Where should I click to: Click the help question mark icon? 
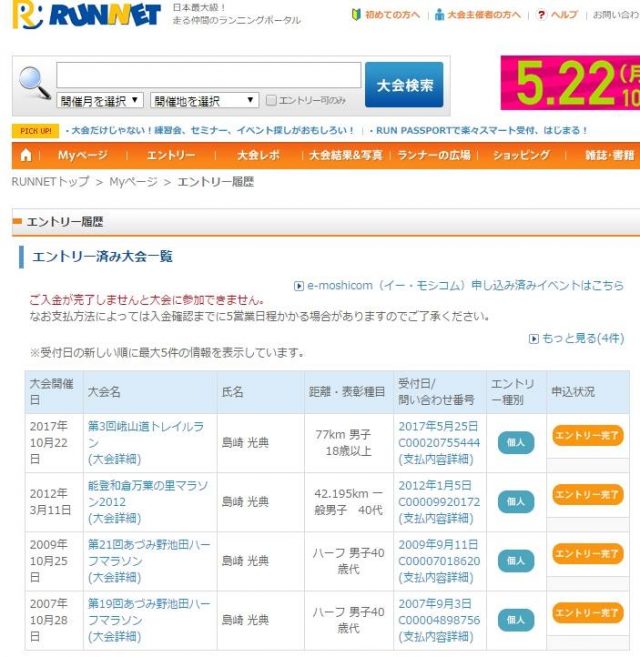pyautogui.click(x=542, y=15)
